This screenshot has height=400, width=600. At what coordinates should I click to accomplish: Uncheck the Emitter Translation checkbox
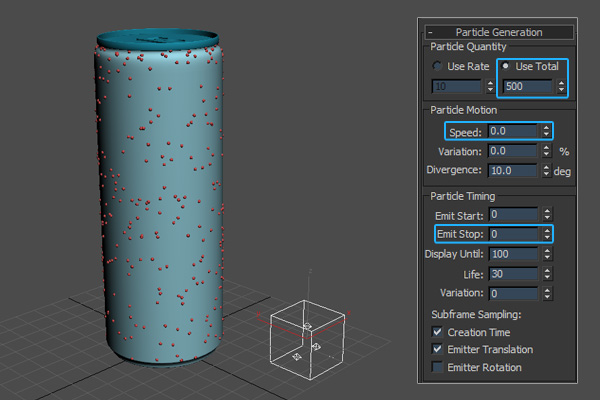coord(437,349)
